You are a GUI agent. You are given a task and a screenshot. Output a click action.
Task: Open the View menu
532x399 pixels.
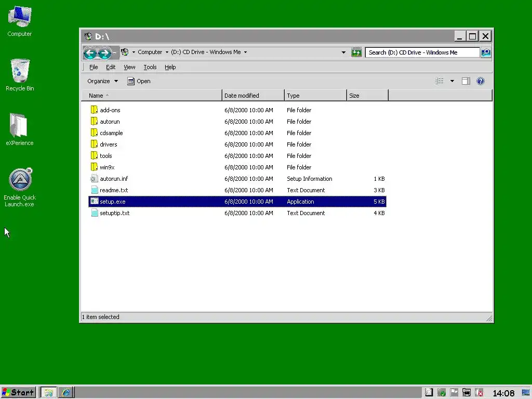[x=129, y=67]
